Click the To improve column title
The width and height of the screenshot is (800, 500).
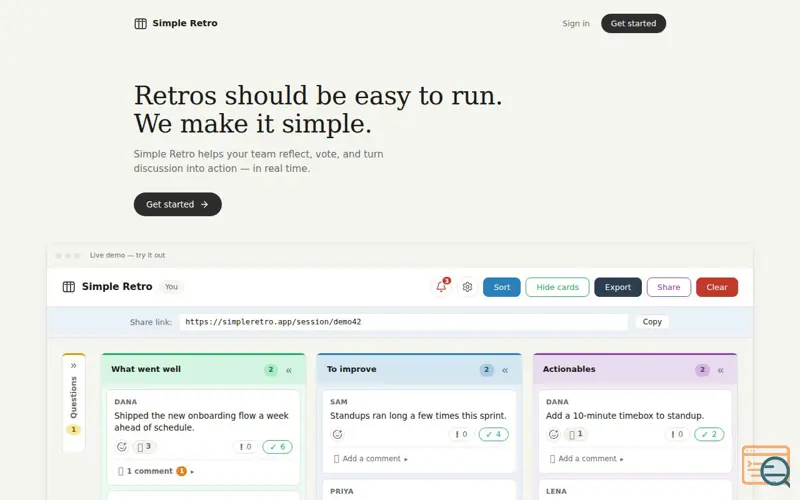click(352, 369)
